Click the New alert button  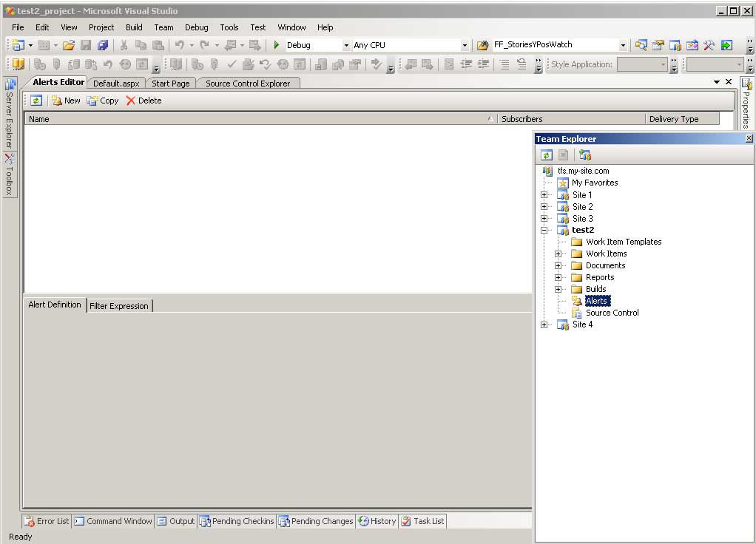pyautogui.click(x=66, y=101)
